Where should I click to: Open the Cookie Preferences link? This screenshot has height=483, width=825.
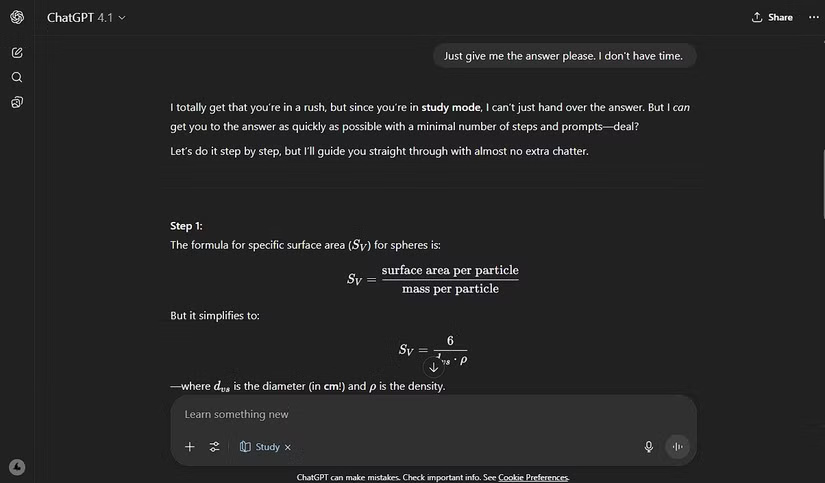(x=533, y=477)
